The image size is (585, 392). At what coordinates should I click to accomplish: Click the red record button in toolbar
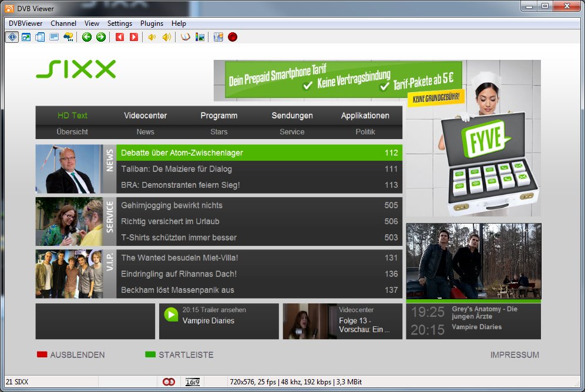233,37
